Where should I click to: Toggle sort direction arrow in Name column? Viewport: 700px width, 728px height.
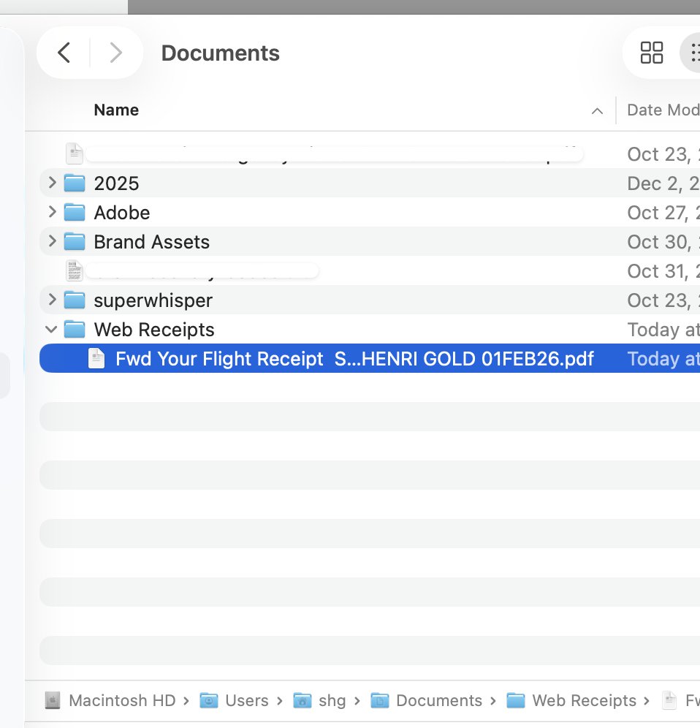point(598,110)
